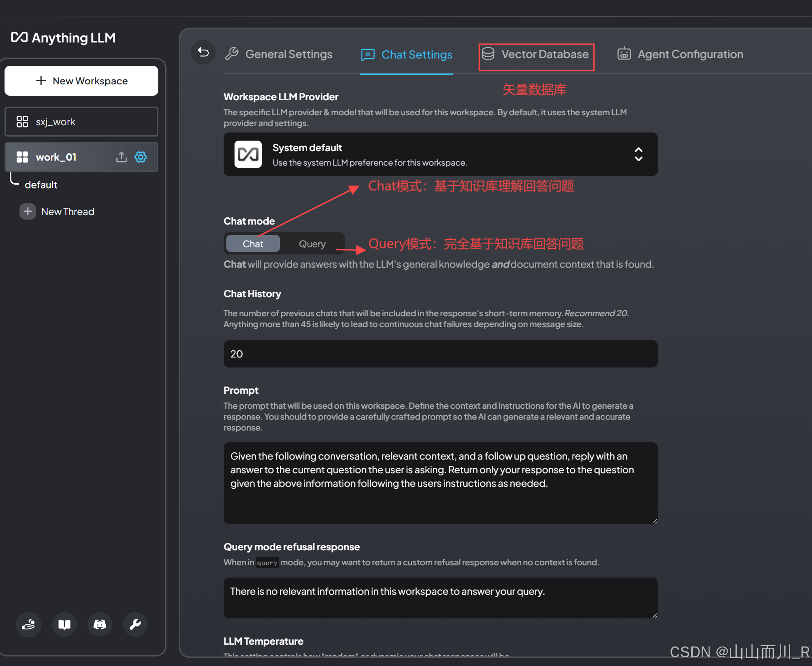The height and width of the screenshot is (666, 812).
Task: Switch to the General Settings tab
Action: (279, 54)
